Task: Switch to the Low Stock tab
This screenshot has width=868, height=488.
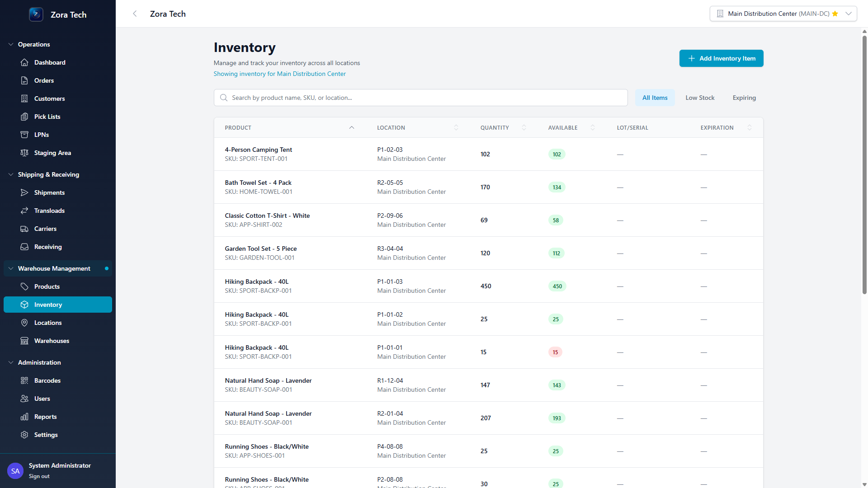Action: pos(700,98)
